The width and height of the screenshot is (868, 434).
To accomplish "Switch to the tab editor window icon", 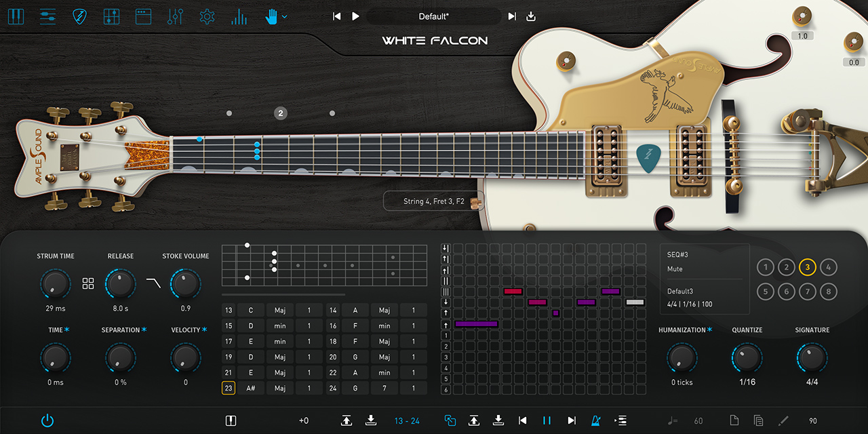I will [x=143, y=16].
